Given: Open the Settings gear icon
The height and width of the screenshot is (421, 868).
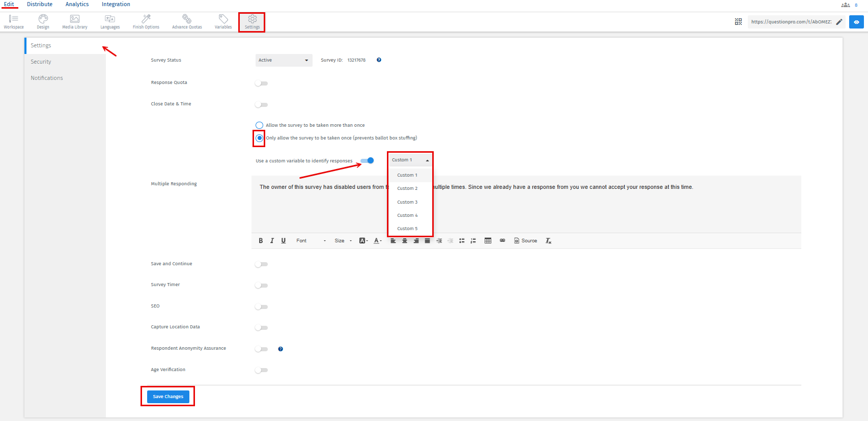Looking at the screenshot, I should (x=252, y=22).
